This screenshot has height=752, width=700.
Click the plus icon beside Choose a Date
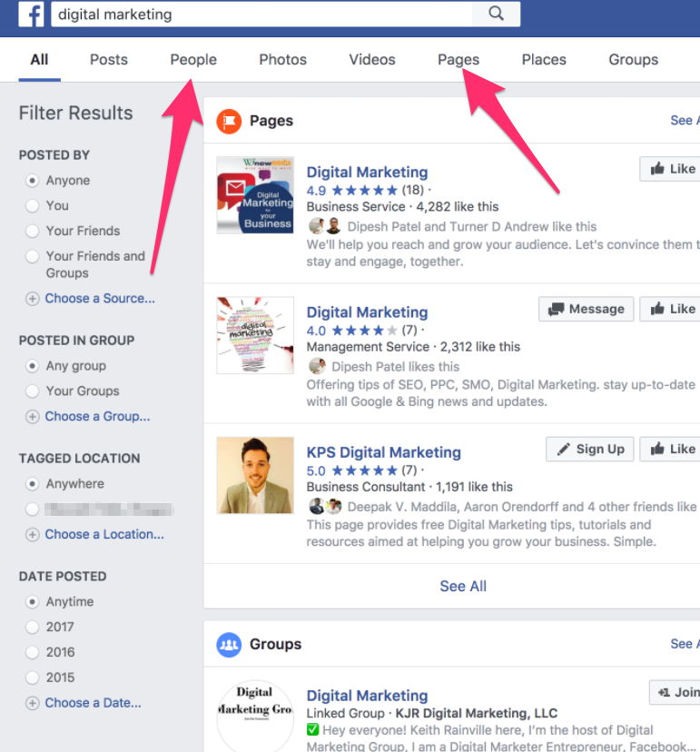(x=32, y=703)
